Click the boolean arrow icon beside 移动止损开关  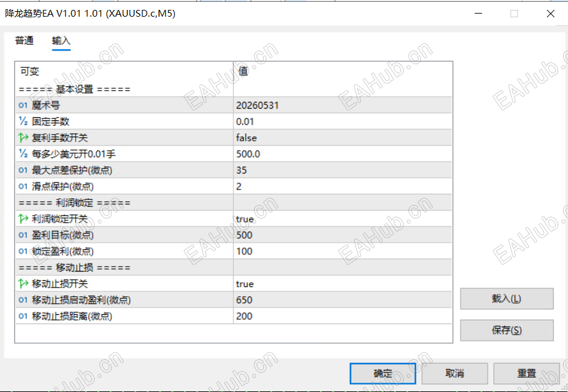(x=23, y=284)
